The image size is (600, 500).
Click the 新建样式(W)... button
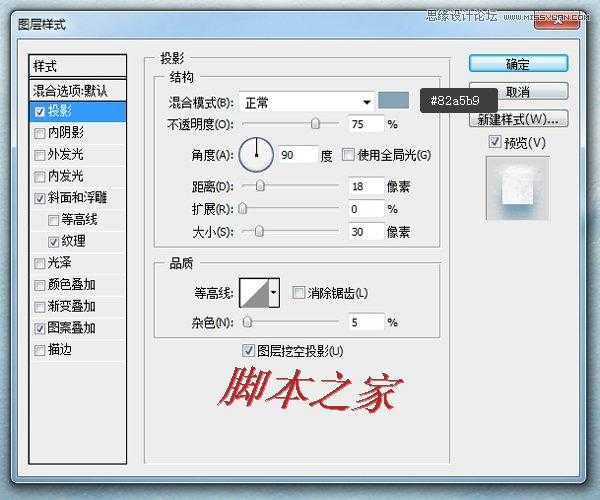click(x=518, y=119)
